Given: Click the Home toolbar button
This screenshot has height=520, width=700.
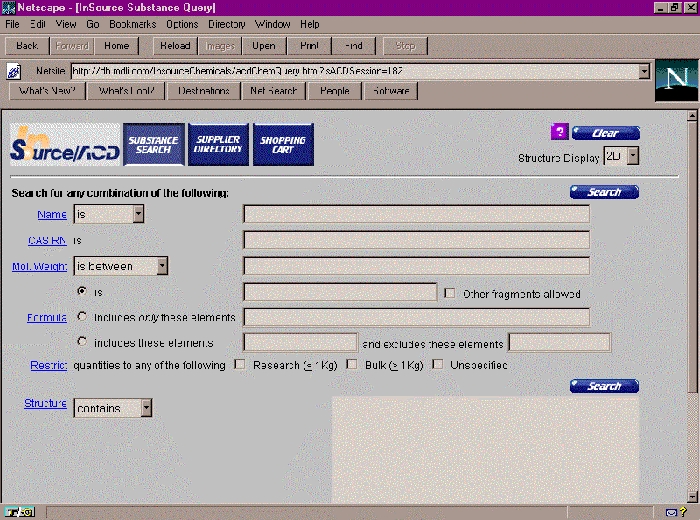Looking at the screenshot, I should tap(117, 46).
